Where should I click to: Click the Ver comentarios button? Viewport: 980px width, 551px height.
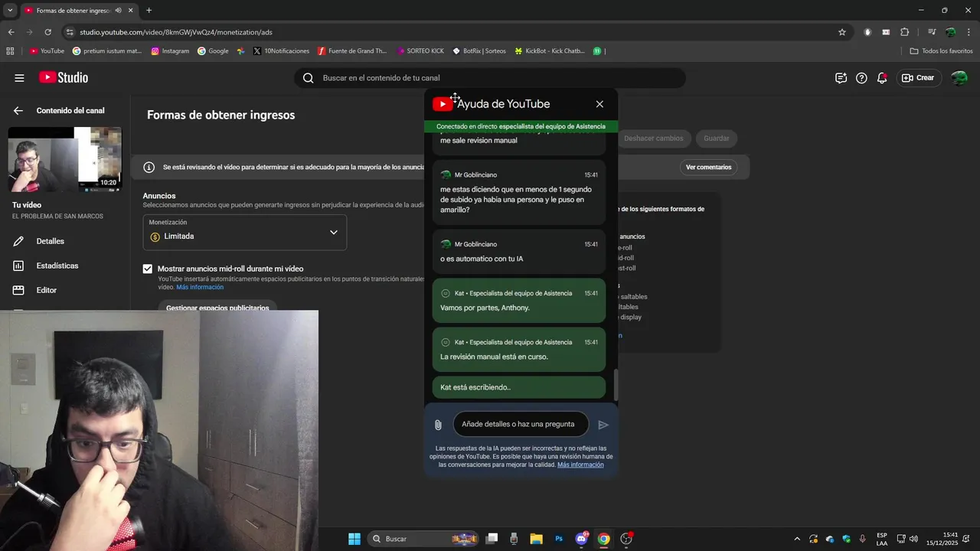tap(708, 168)
